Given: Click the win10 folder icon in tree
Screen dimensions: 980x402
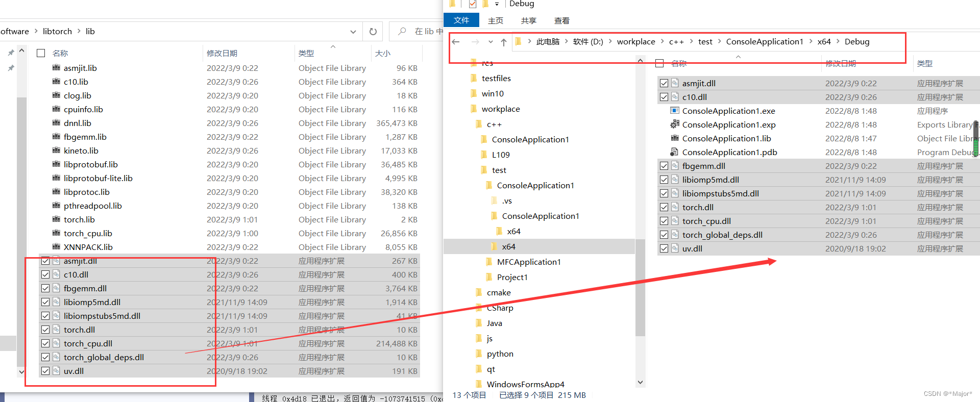Looking at the screenshot, I should (x=473, y=93).
